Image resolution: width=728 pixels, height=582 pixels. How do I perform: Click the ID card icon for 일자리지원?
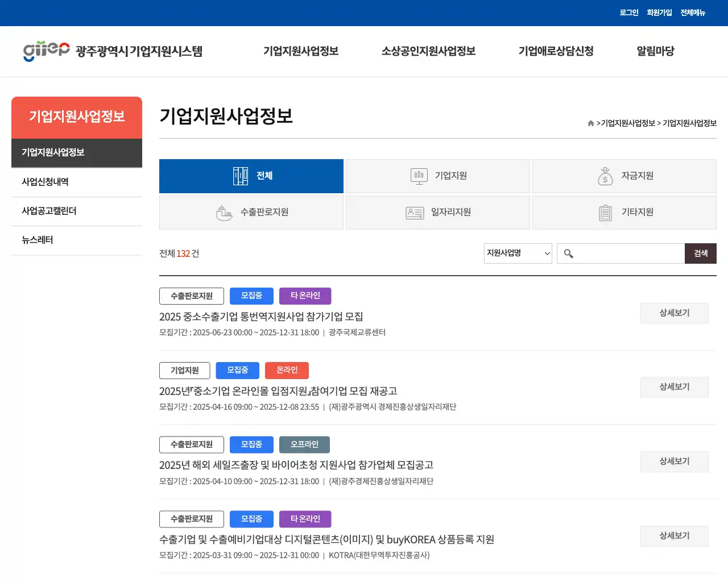pyautogui.click(x=415, y=212)
